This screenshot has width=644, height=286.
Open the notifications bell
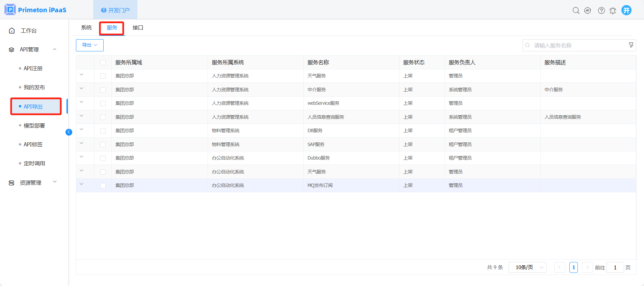pos(613,10)
